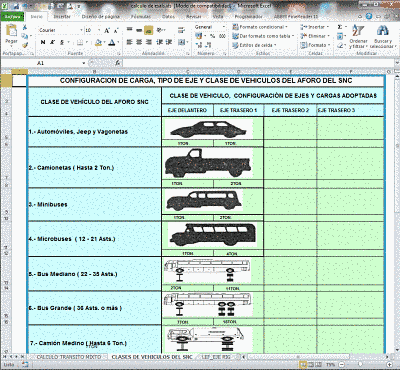The width and height of the screenshot is (400, 370).
Task: Click the Pegar paste icon
Action: (11, 31)
